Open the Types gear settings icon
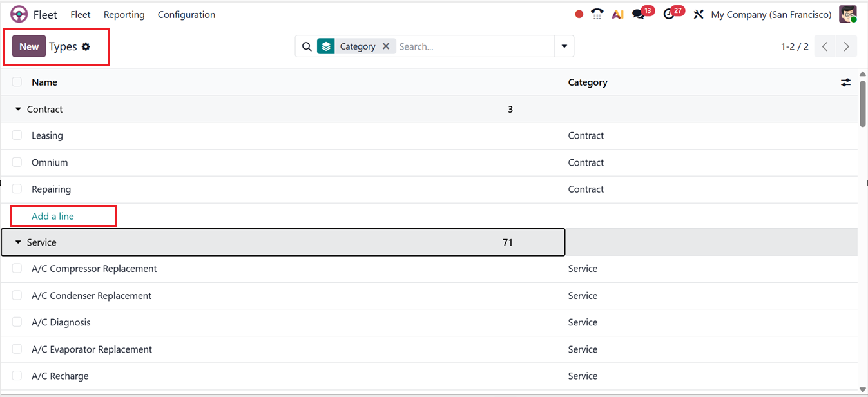The image size is (868, 397). (x=86, y=46)
